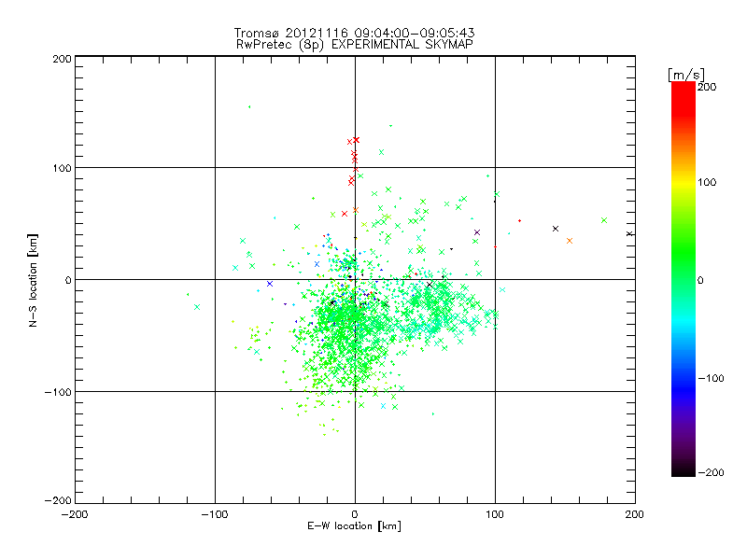
Task: Click the colorbar label '0'
Action: click(x=700, y=280)
